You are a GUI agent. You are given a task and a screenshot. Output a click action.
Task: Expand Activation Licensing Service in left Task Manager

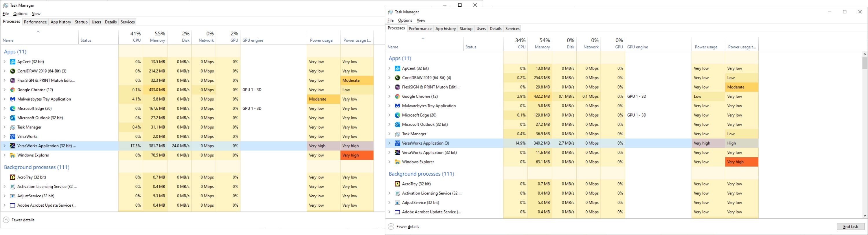point(4,187)
